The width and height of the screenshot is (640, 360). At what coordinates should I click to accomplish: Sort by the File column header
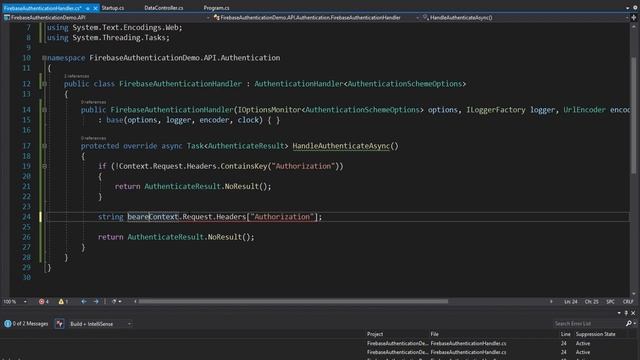point(434,334)
